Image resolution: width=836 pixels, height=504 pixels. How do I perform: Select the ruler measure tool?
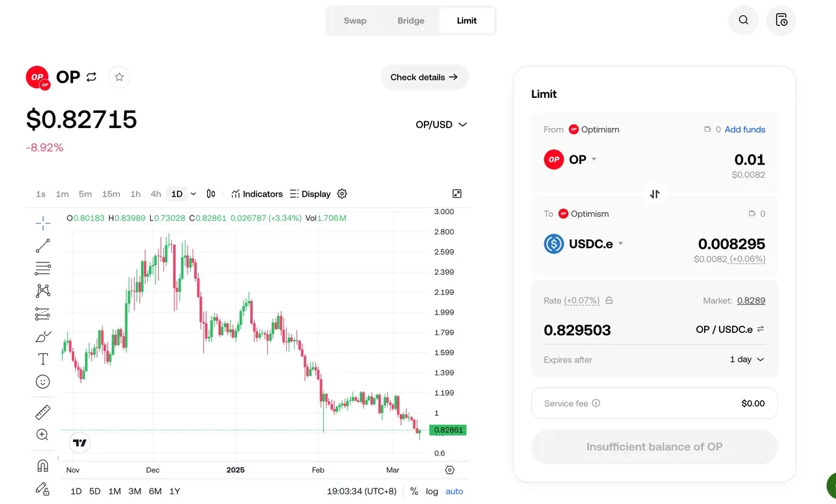point(43,412)
